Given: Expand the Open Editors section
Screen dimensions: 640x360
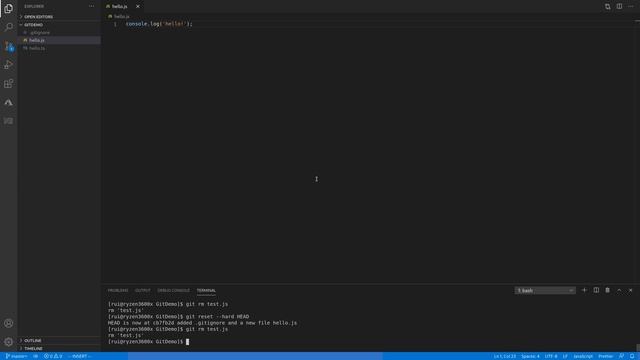Looking at the screenshot, I should (x=59, y=17).
